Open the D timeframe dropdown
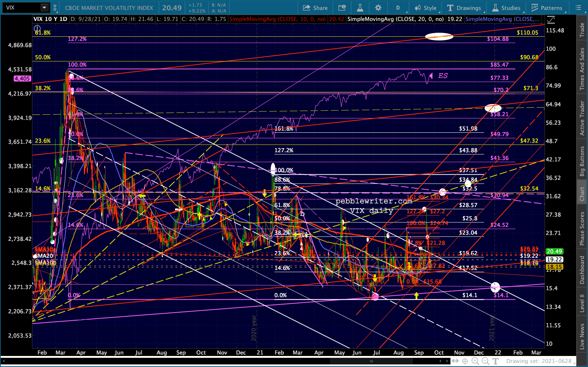Screen dimensions: 588x367 tap(398, 8)
